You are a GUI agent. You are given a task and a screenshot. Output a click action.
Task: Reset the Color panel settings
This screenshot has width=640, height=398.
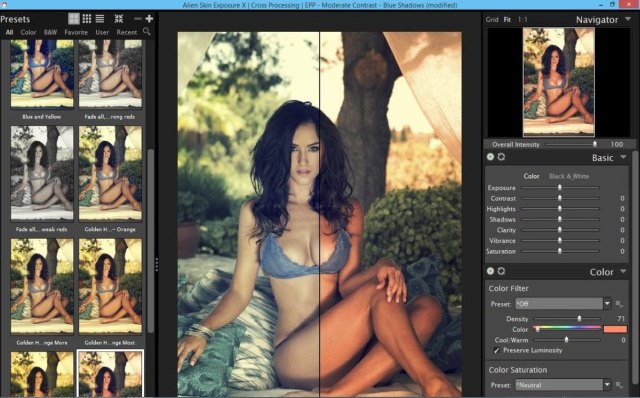[x=501, y=271]
